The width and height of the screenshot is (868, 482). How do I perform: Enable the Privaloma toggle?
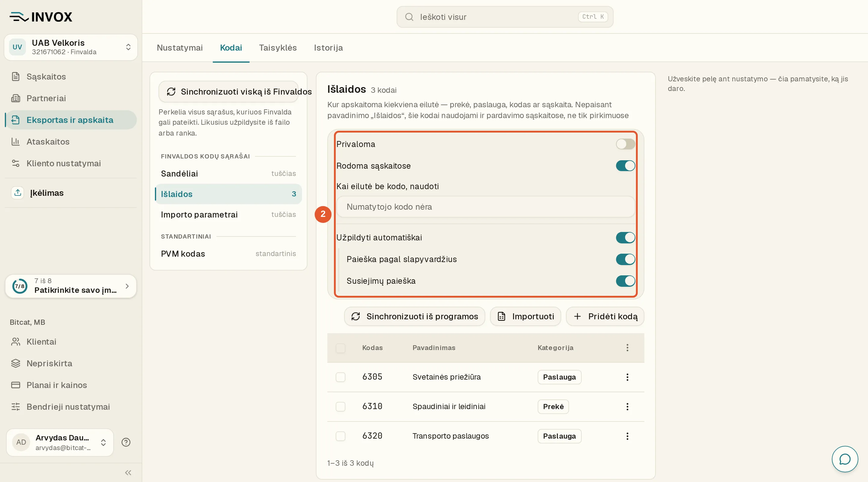(x=625, y=144)
